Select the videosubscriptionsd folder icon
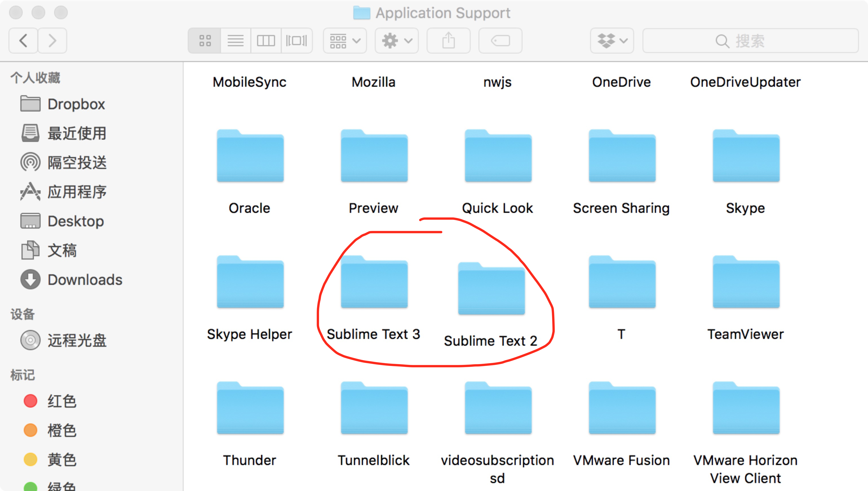Viewport: 868px width, 491px height. (x=498, y=408)
